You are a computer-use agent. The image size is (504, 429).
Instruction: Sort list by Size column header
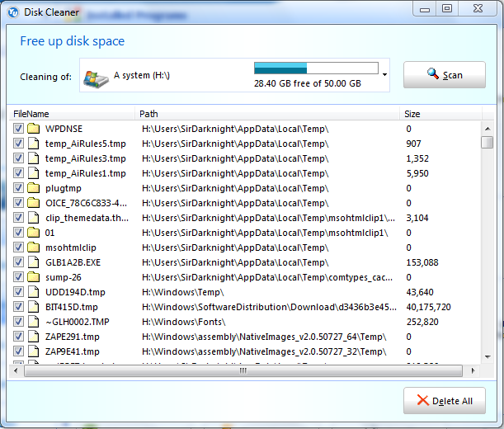440,114
